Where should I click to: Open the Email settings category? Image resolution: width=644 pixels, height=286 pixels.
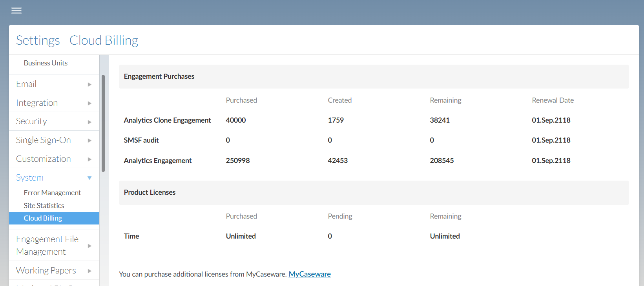(x=26, y=84)
